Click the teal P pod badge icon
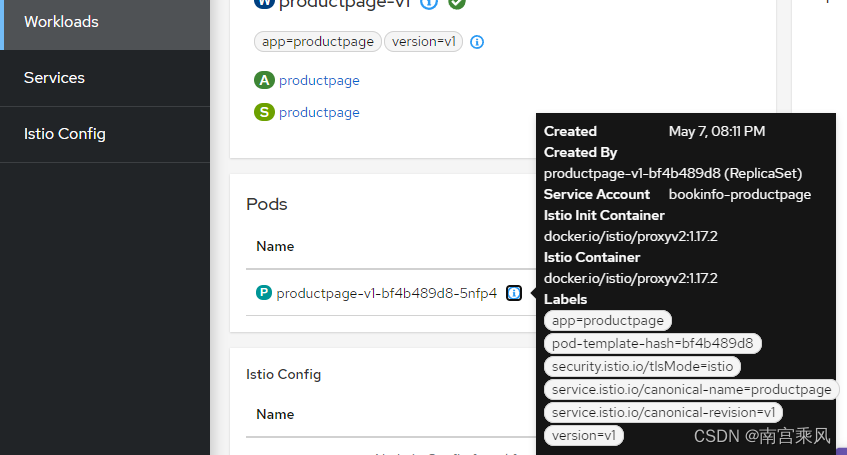The height and width of the screenshot is (455, 847). (x=264, y=293)
